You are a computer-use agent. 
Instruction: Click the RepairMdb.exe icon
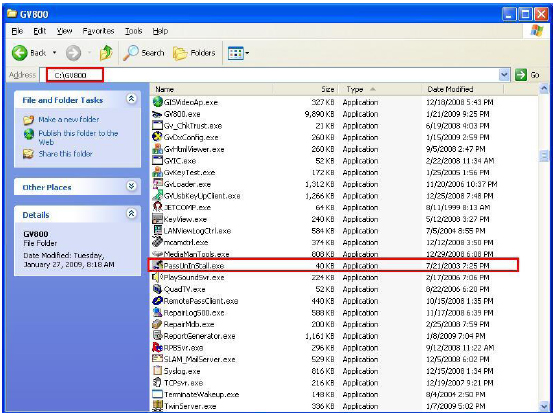click(x=157, y=324)
